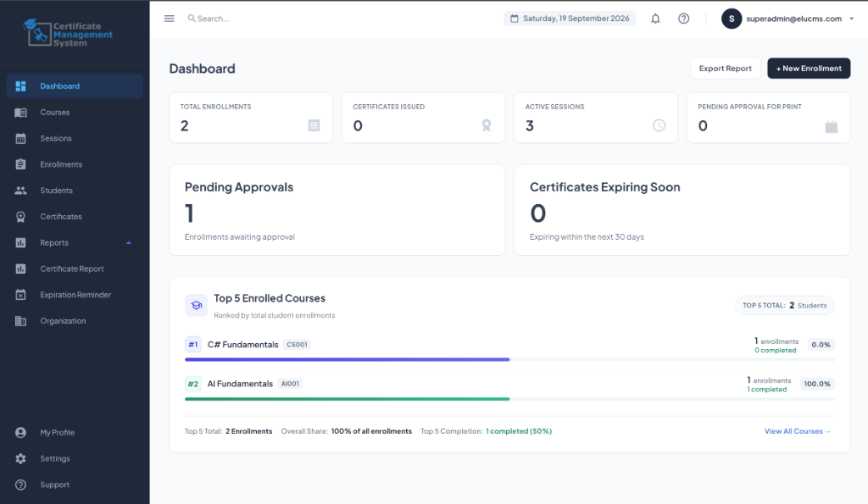Screen dimensions: 868x504
Task: Click the C# Fundamentals course name
Action: click(243, 345)
